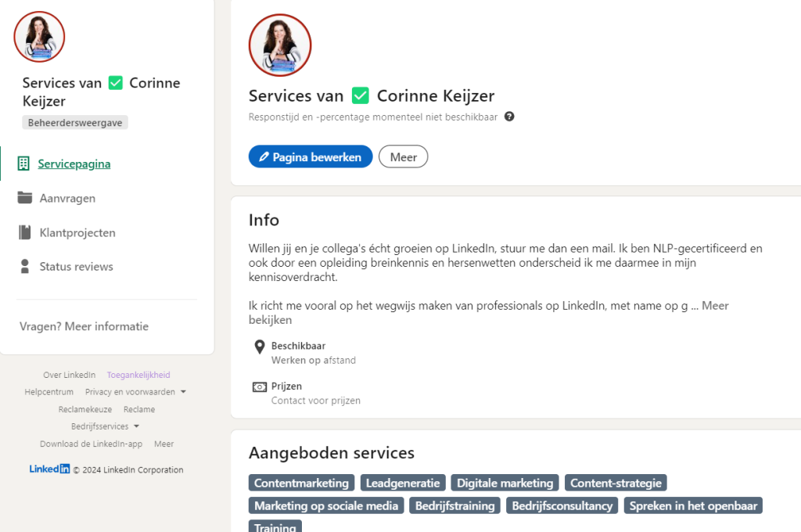Click the Pagina bewerken button
The image size is (801, 532).
[x=311, y=157]
